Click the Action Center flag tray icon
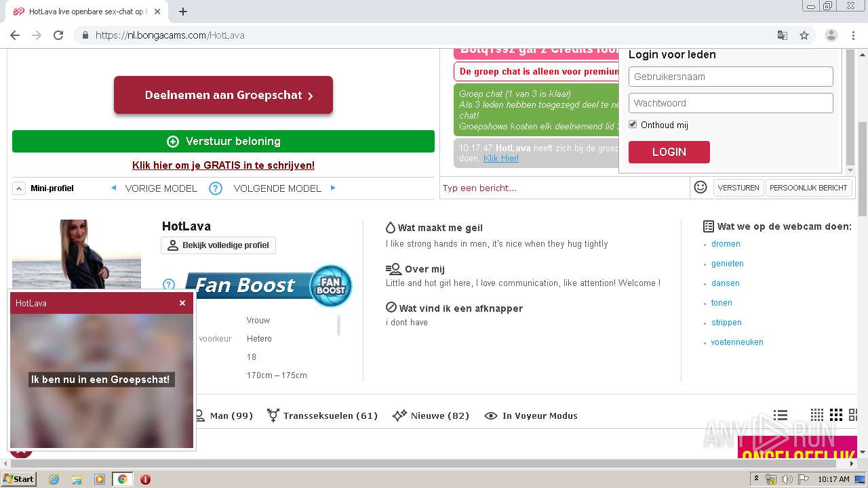This screenshot has width=868, height=488. 803,479
